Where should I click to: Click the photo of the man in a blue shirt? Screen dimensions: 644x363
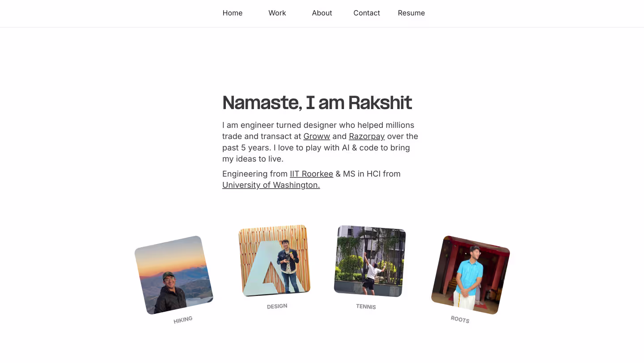tap(470, 275)
